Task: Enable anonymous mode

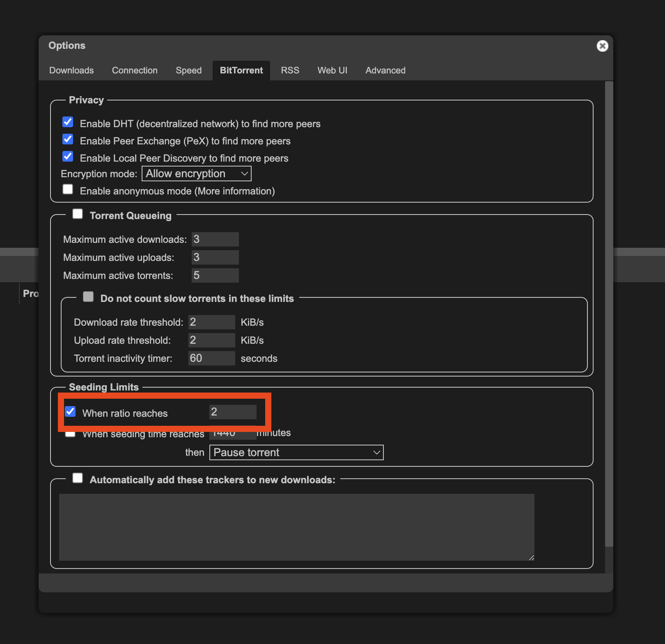Action: (68, 189)
